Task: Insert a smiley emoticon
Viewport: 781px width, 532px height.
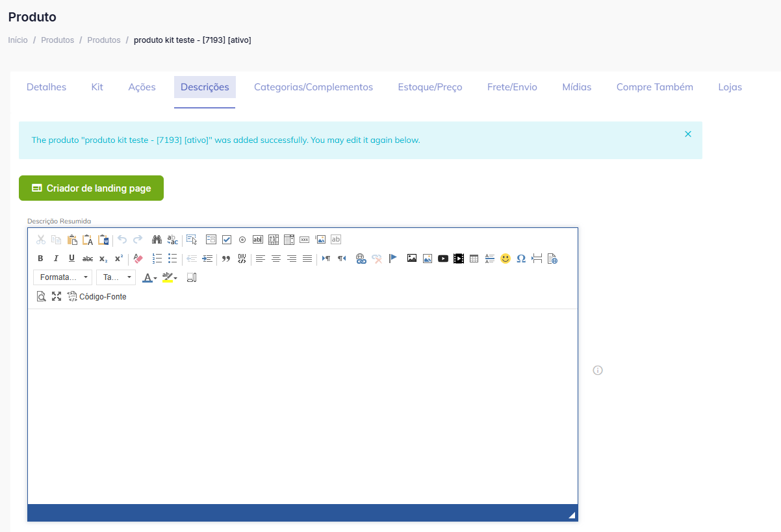Action: [506, 259]
